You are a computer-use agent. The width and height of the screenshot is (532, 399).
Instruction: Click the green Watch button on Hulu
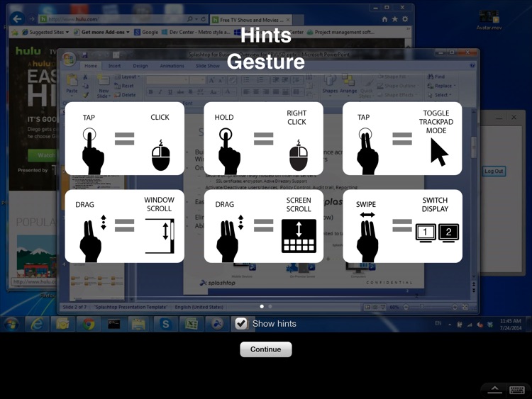(x=42, y=155)
